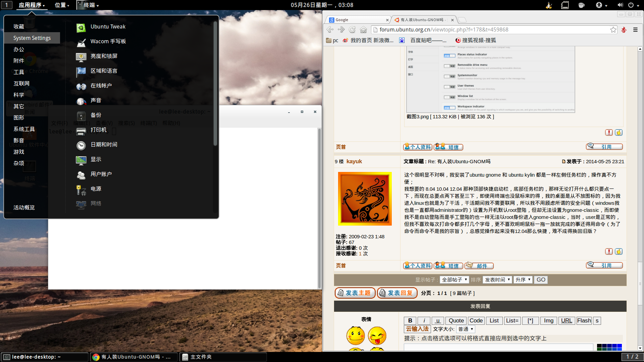The image size is (644, 362).
Task: Go to Chrome home page
Action: (363, 29)
